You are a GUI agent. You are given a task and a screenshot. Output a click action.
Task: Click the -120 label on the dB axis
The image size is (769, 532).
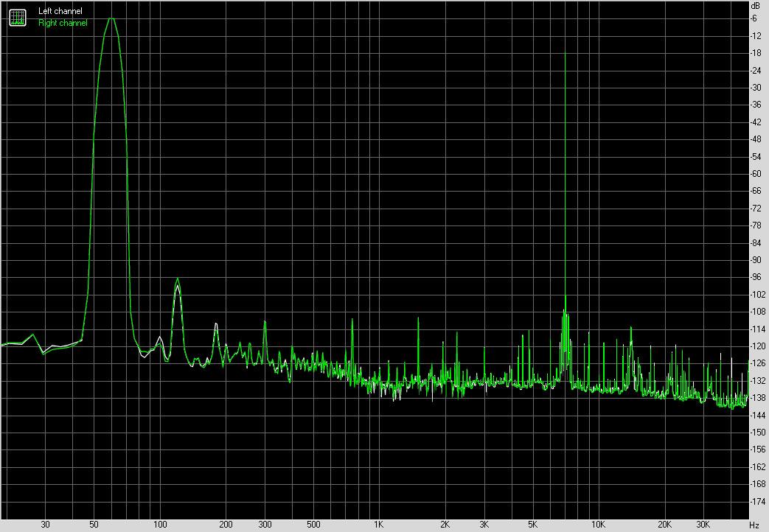click(756, 346)
